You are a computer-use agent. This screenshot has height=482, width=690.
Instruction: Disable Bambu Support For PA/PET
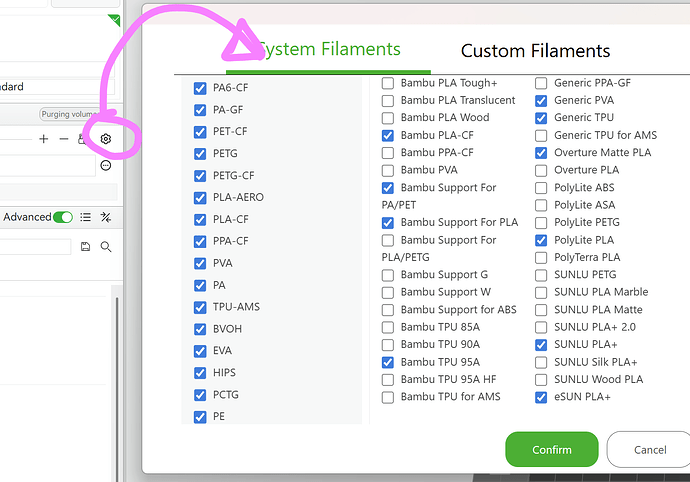388,188
